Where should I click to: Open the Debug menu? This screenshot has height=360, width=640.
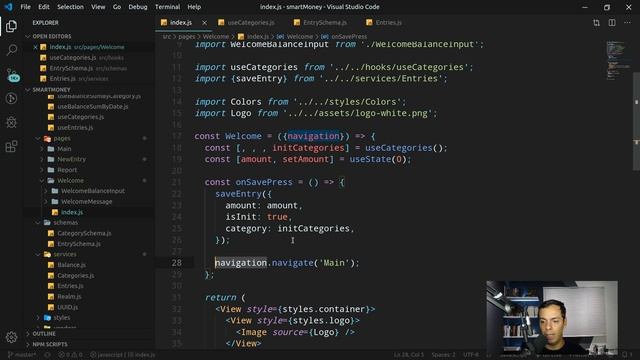point(138,7)
